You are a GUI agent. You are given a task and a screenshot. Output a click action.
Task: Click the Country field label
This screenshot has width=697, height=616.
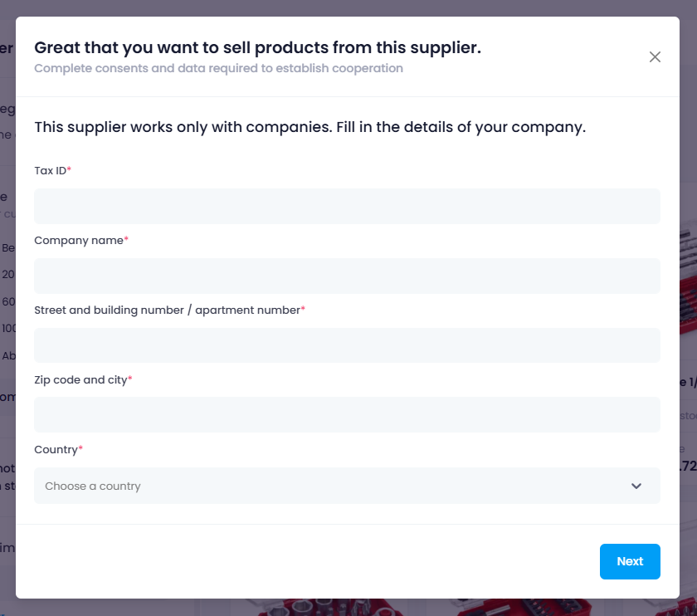(x=55, y=449)
